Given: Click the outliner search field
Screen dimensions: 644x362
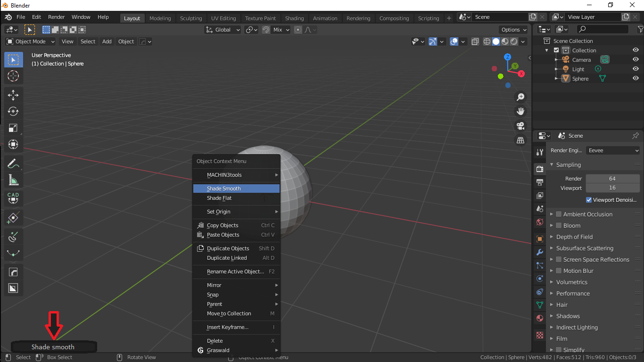Looking at the screenshot, I should click(x=603, y=29).
